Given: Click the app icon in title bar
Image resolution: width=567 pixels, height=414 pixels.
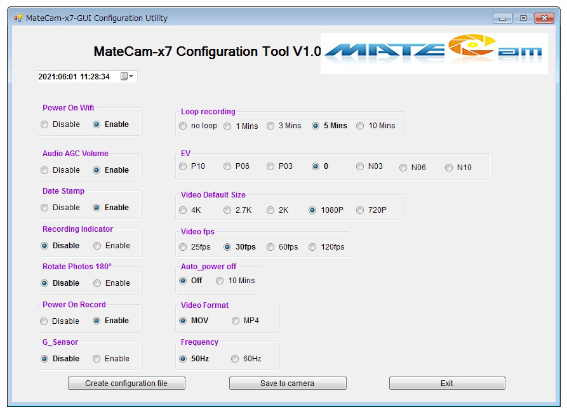Looking at the screenshot, I should [x=18, y=18].
